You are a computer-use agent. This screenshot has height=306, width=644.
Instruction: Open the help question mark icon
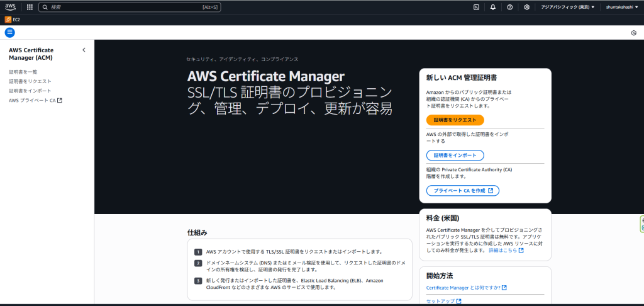509,7
